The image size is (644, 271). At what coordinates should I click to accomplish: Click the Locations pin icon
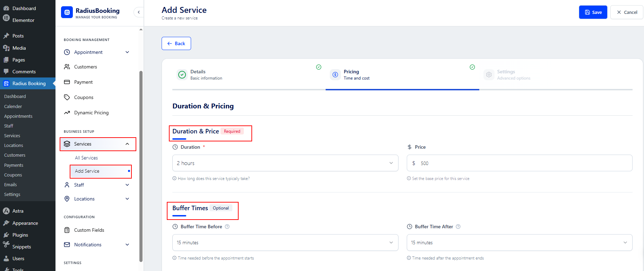point(67,199)
